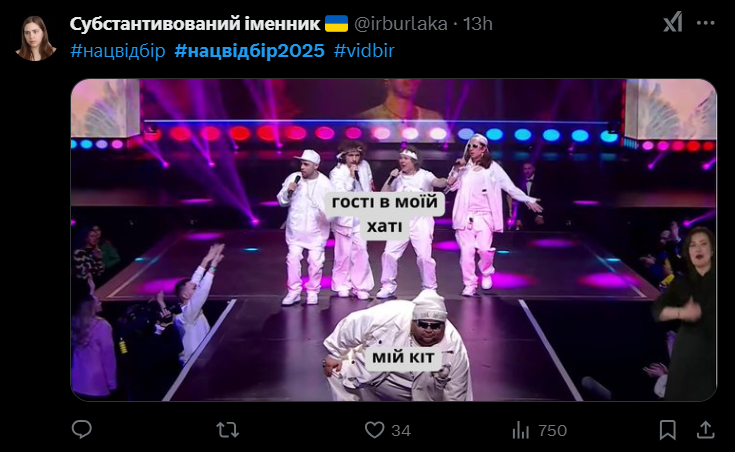Follow the #vidbir hashtag
This screenshot has width=735, height=452.
click(364, 51)
